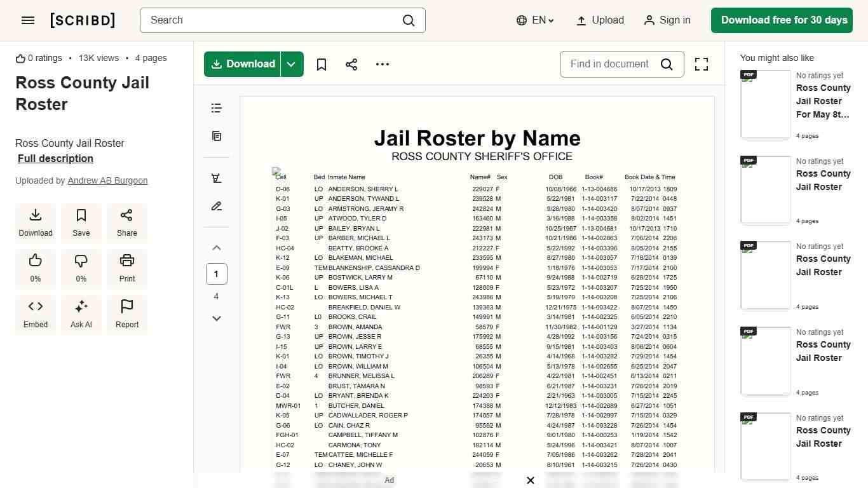This screenshot has height=488, width=868.
Task: Go to the previous page chevron
Action: 216,247
